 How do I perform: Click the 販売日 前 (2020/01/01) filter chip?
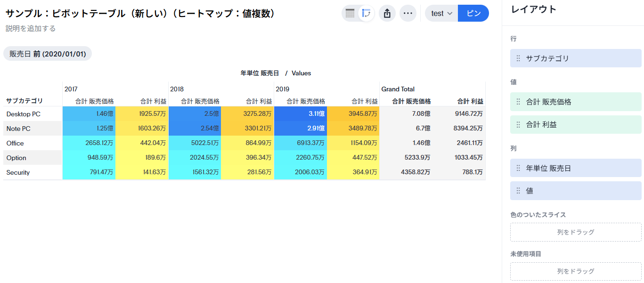click(48, 54)
